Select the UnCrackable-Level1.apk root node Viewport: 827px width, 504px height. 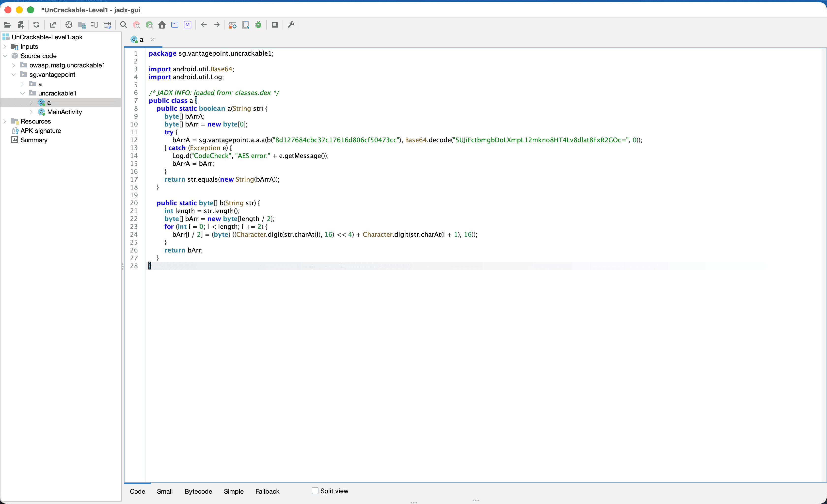point(43,37)
